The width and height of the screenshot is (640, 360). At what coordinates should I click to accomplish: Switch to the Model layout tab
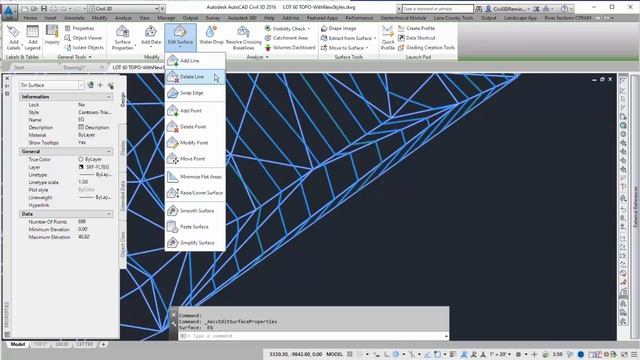pyautogui.click(x=18, y=344)
